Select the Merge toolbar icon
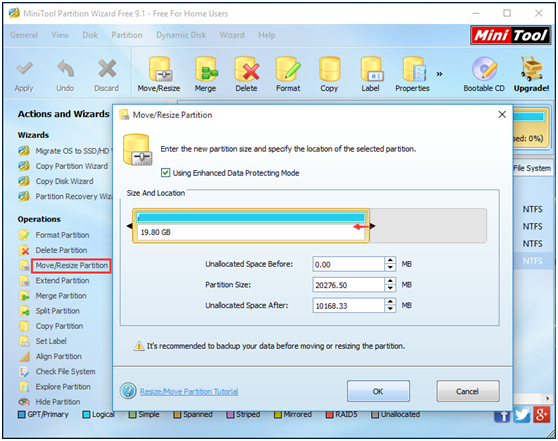558x441 pixels. tap(206, 69)
